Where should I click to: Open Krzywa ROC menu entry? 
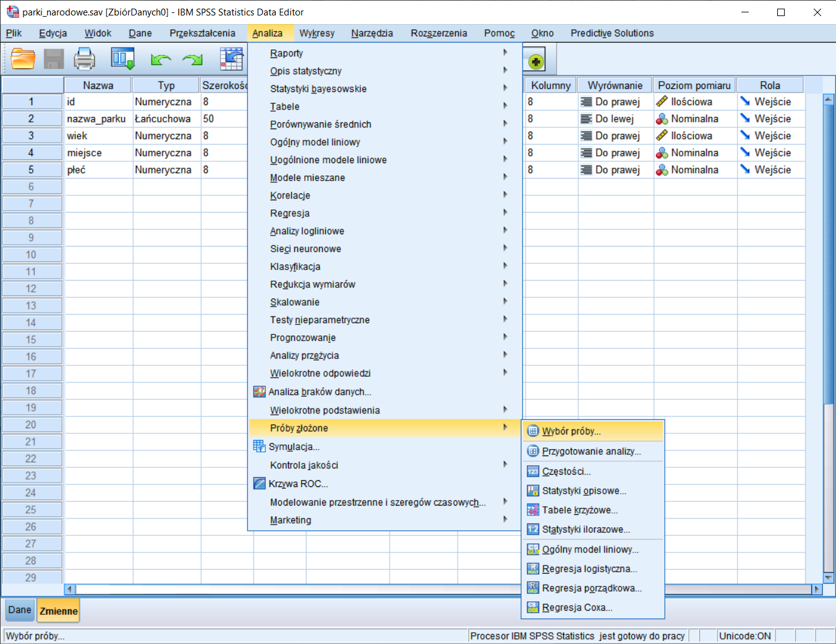tap(385, 484)
